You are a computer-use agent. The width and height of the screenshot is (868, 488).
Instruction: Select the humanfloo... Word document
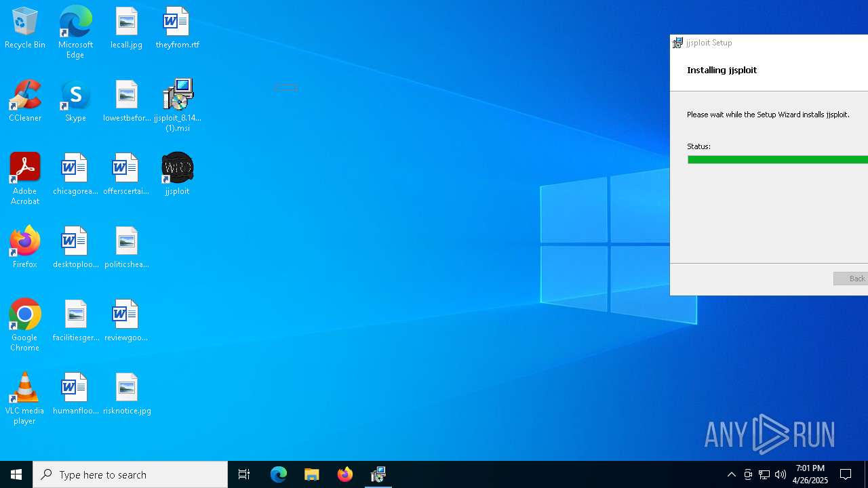[x=75, y=394]
